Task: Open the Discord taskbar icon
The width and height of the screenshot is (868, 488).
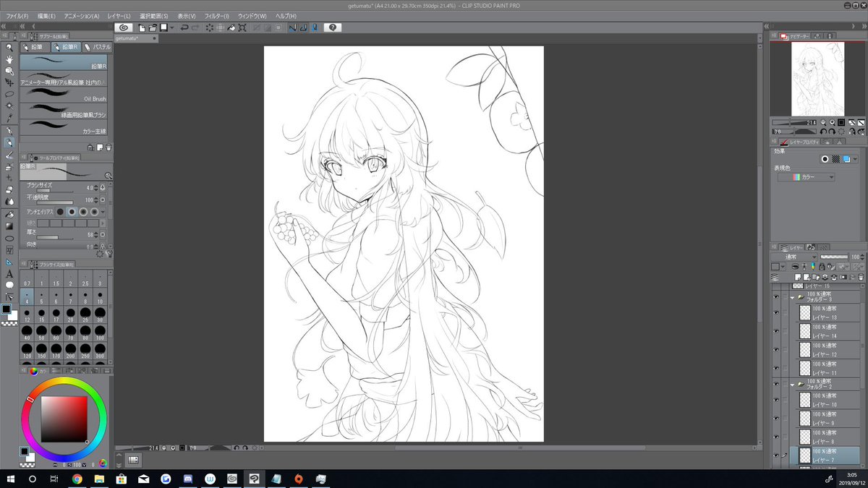Action: click(187, 479)
